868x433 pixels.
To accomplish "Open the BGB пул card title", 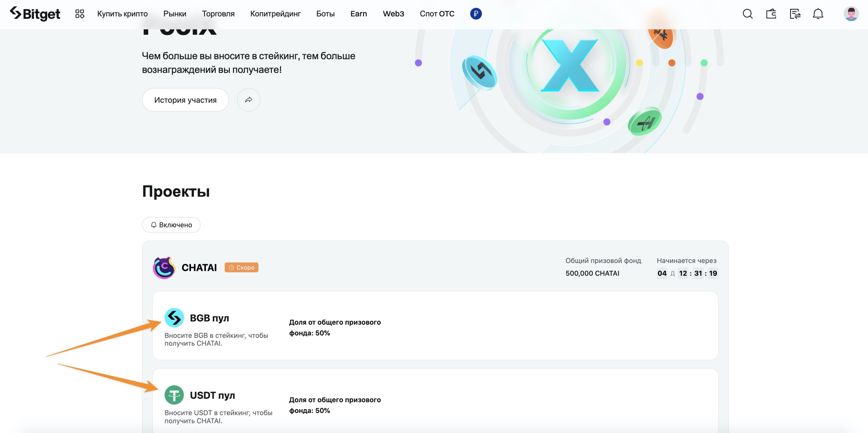I will pyautogui.click(x=209, y=318).
